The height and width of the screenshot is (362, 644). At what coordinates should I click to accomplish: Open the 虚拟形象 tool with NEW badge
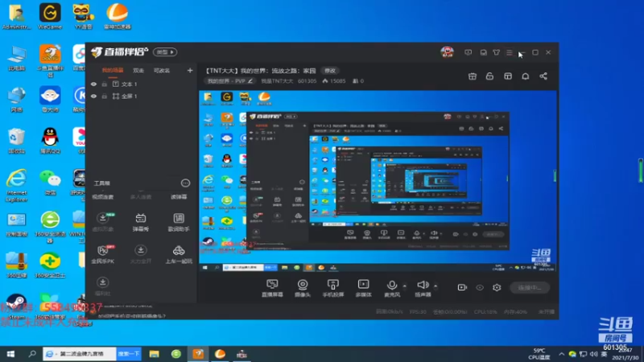[x=103, y=222]
